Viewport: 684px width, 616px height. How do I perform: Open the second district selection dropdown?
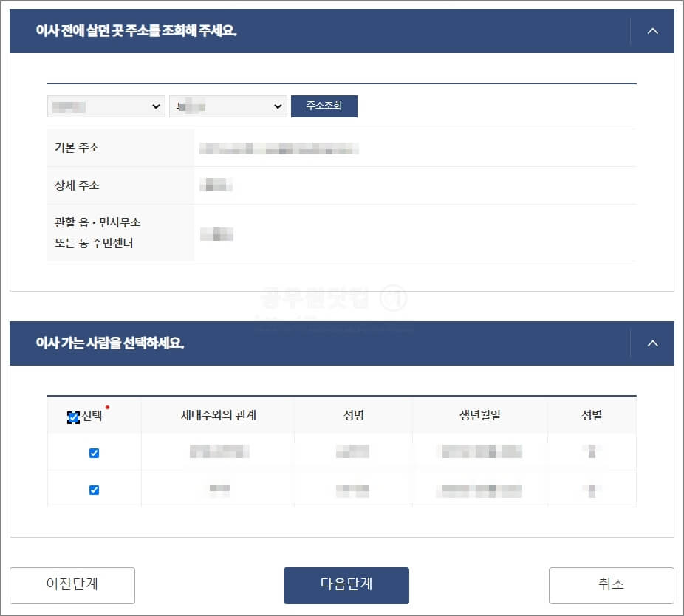point(228,106)
